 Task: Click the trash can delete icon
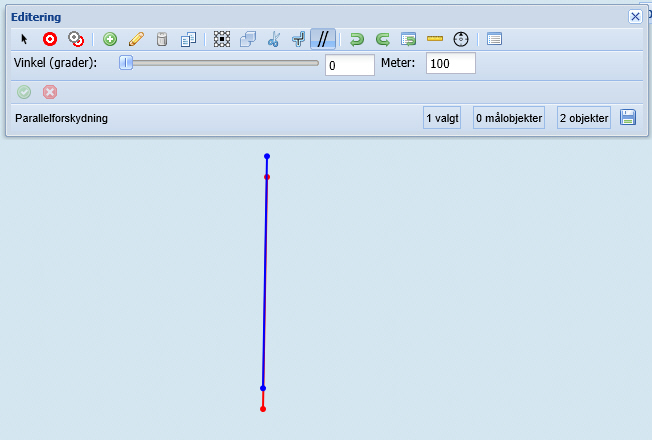click(162, 40)
